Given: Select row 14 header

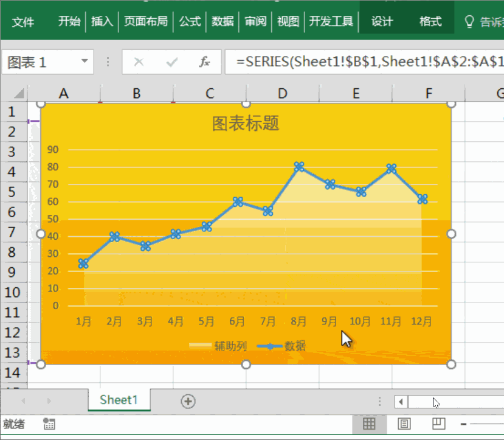Looking at the screenshot, I should (x=12, y=373).
